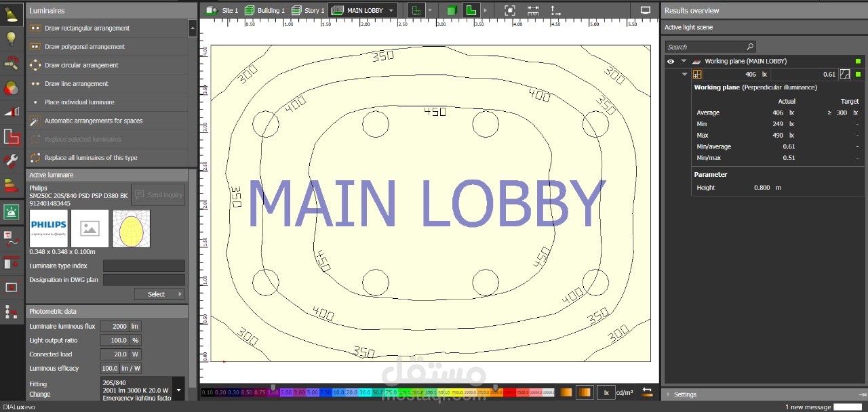
Task: Click the Change fitting label
Action: [x=39, y=394]
